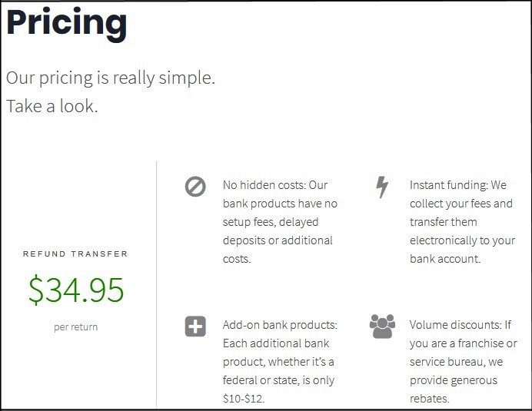This screenshot has width=532, height=411.
Task: Select the REFUND TRANSFER label
Action: click(x=75, y=254)
